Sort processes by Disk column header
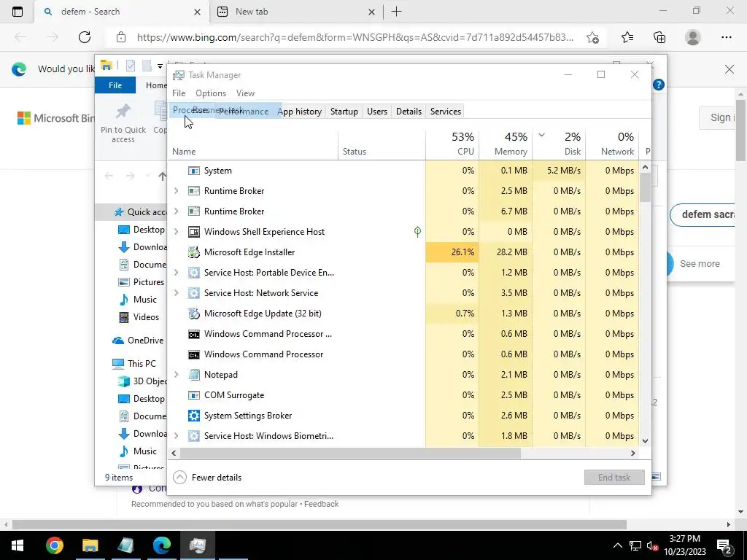The image size is (747, 560). 560,144
